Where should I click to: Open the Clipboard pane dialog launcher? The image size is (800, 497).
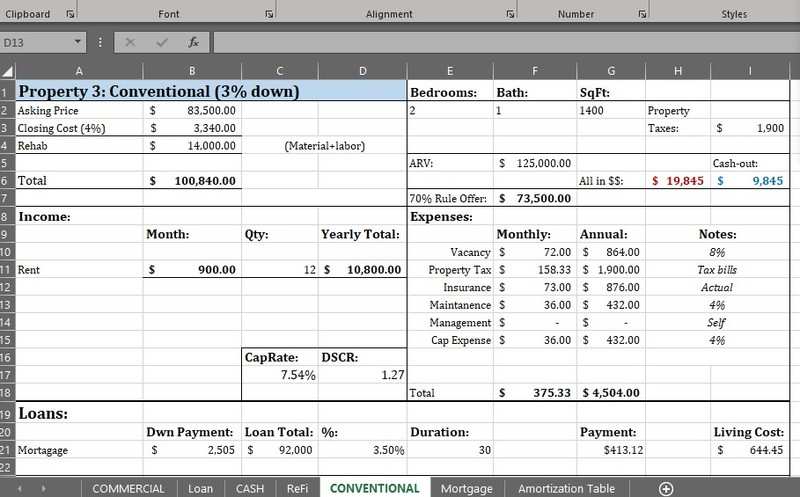[x=70, y=15]
